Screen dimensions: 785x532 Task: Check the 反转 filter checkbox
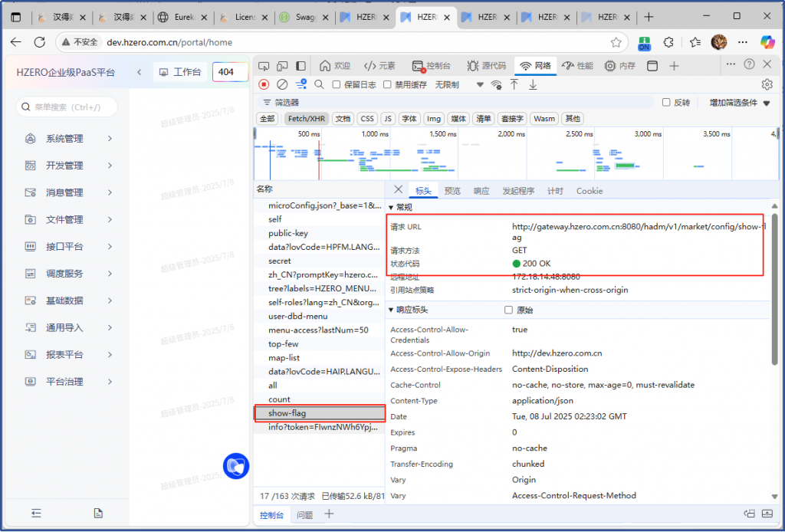pyautogui.click(x=666, y=102)
